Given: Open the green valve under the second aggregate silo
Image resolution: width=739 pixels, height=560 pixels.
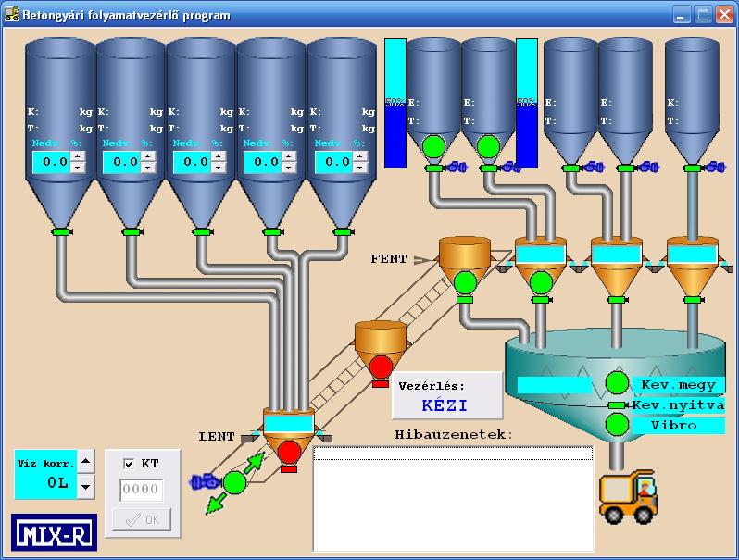Looking at the screenshot, I should [x=132, y=231].
